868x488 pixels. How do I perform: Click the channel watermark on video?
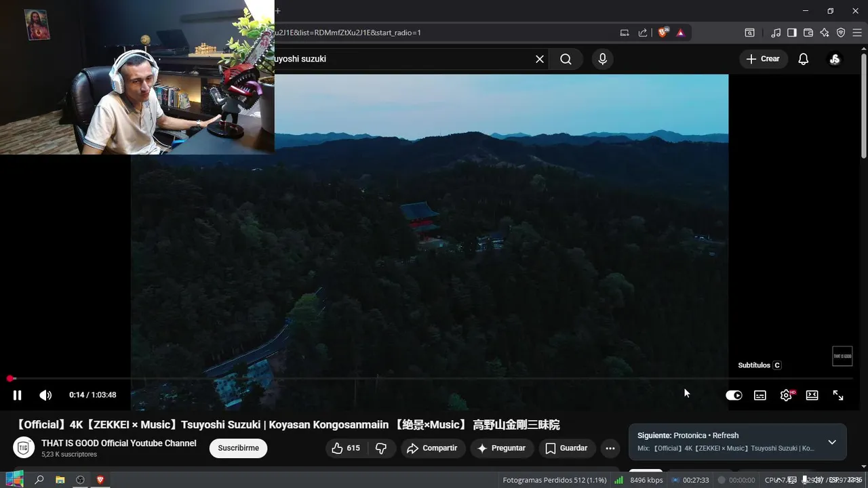point(842,357)
